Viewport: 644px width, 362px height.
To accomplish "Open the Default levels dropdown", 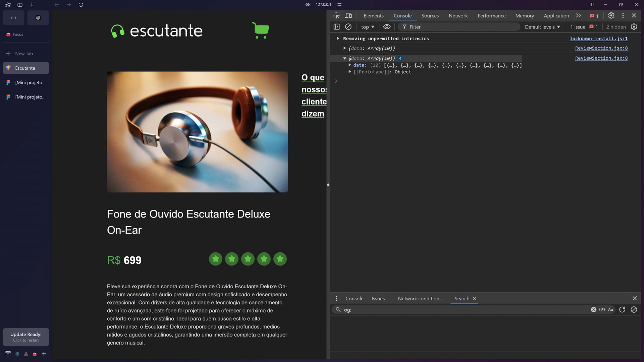I will [x=542, y=27].
